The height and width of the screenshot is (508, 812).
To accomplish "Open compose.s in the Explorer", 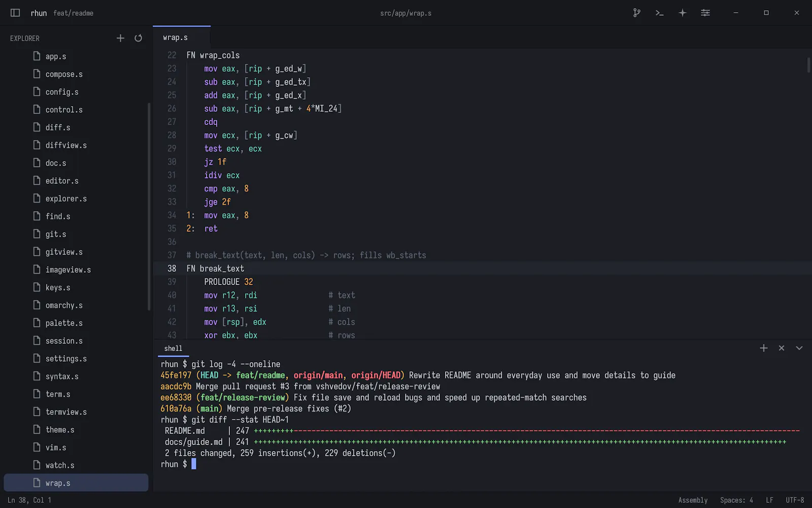I will tap(76, 74).
